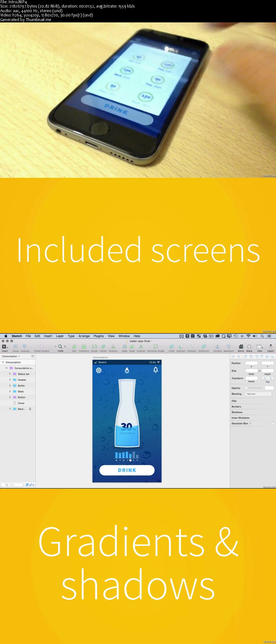Click the DRINK button in the mockup
Screen dimensions: 276x644
pos(127,470)
